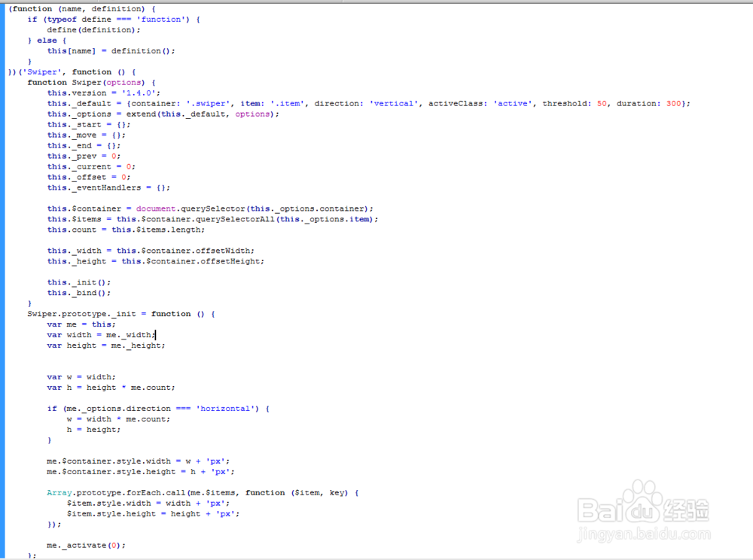Screen dimensions: 753x560
Task: Click 'this._move = {};' line
Action: (x=87, y=135)
